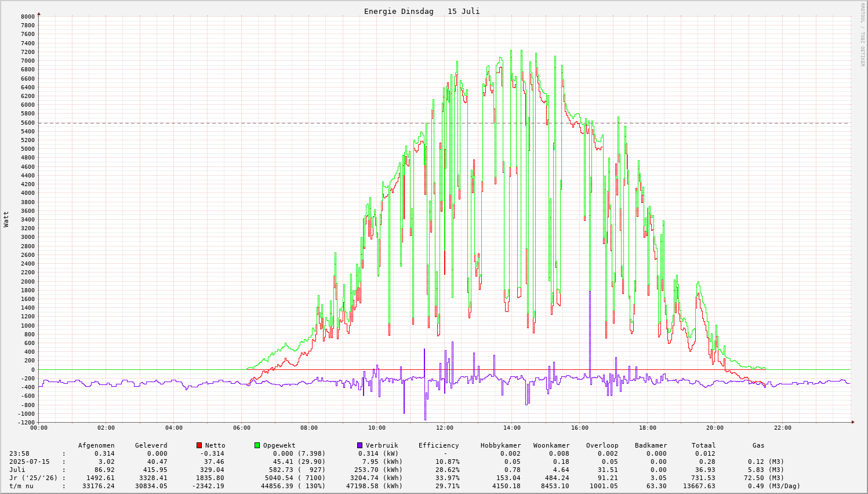The image size is (868, 494).
Task: Click the Efficiency column header
Action: click(x=438, y=445)
